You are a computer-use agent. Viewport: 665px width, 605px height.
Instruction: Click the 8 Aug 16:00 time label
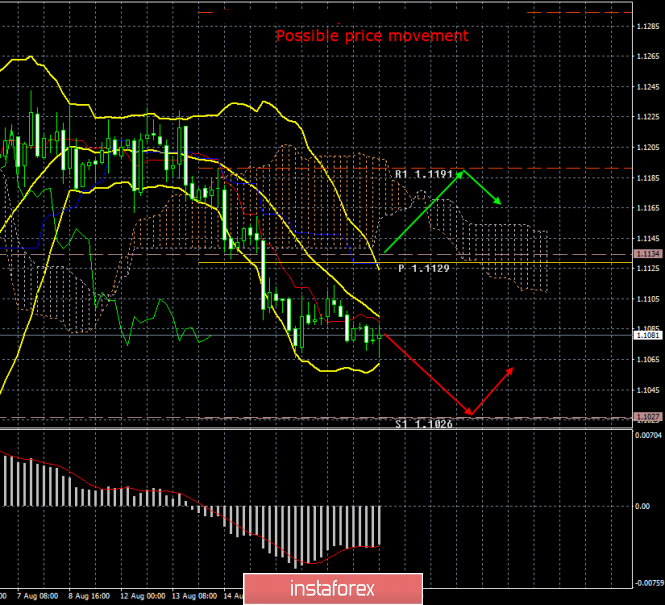click(x=89, y=596)
